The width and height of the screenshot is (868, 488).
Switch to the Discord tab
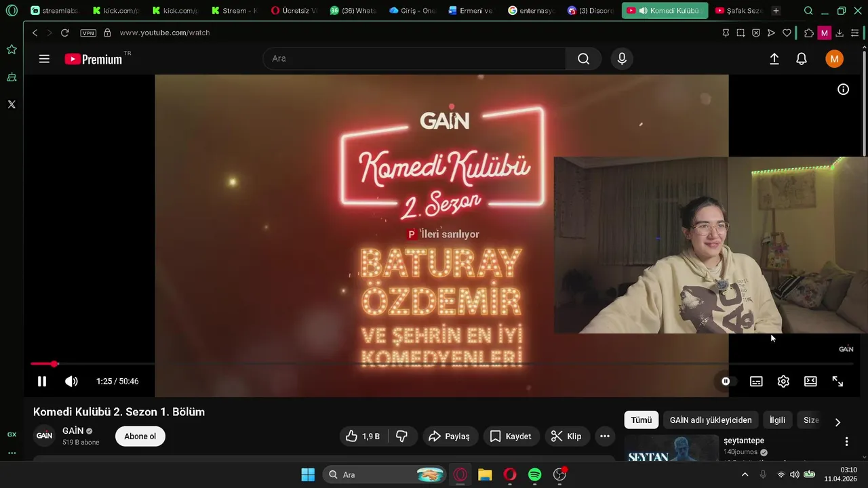(x=590, y=11)
